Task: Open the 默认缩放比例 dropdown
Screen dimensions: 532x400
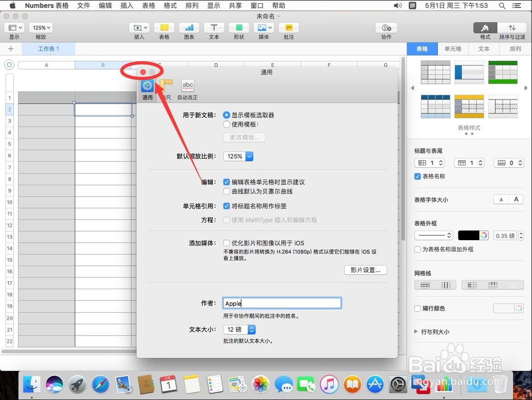Action: click(238, 156)
